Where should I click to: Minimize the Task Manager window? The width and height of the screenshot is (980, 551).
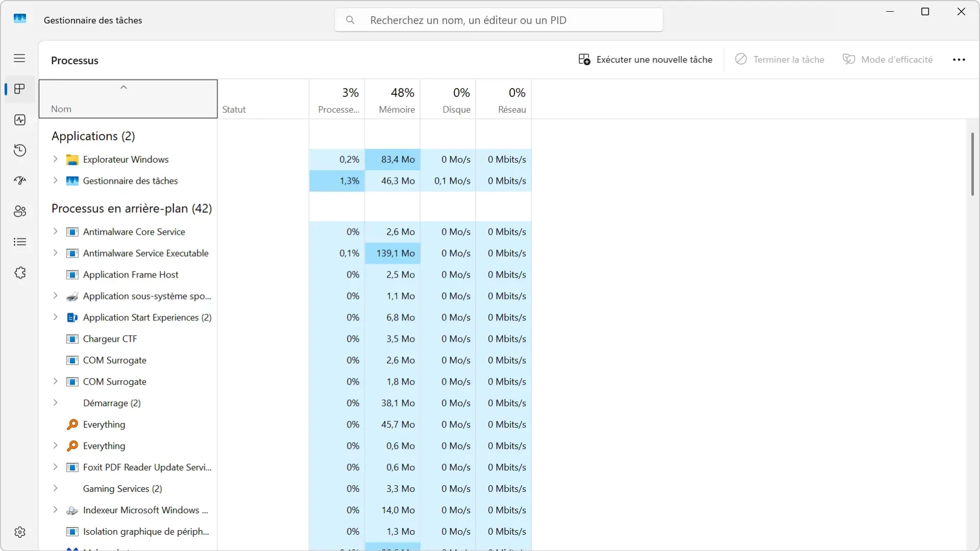click(x=890, y=12)
